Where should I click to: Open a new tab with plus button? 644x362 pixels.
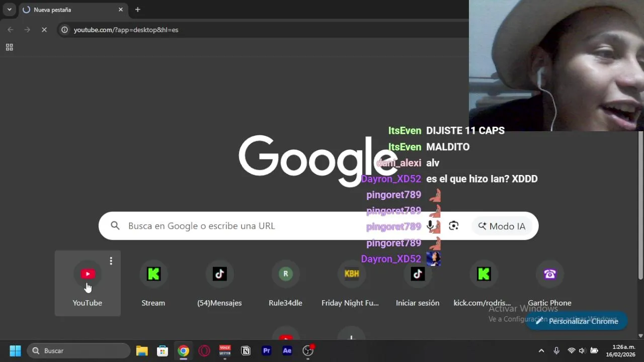pyautogui.click(x=137, y=10)
